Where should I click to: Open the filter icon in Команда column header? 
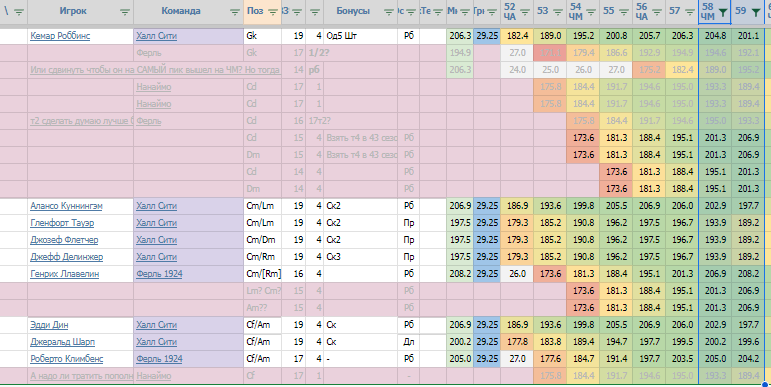(x=235, y=13)
